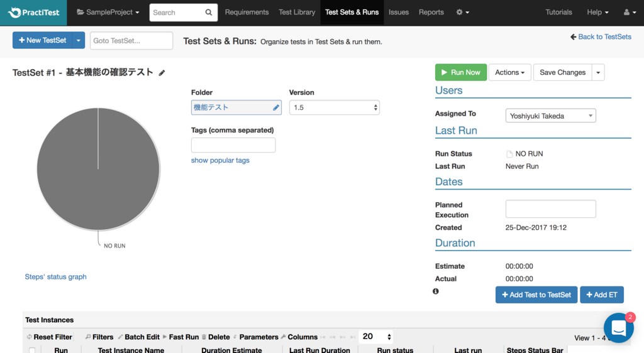Sort by Run status column

click(x=395, y=350)
